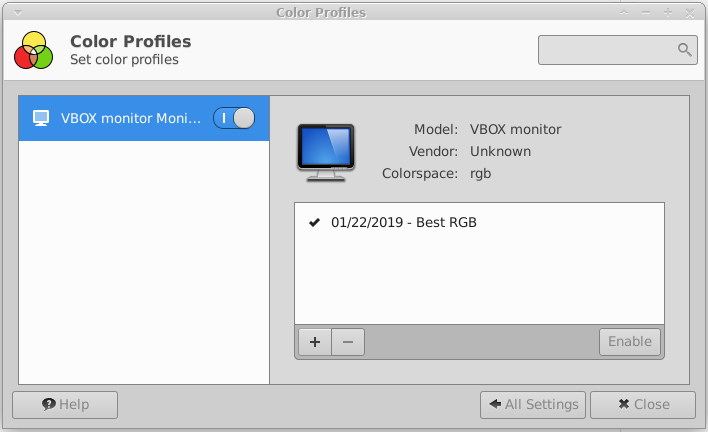Click the small monitor icon beside VBOX monitor
This screenshot has width=708, height=432.
click(x=41, y=118)
